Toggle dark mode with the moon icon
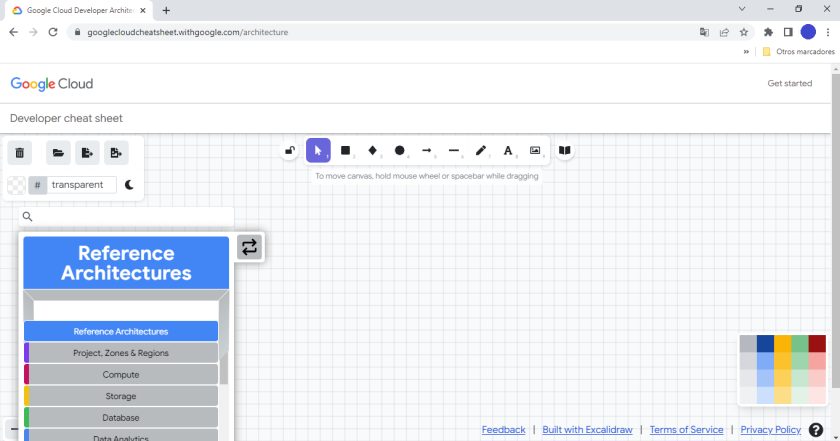Viewport: 840px width, 441px height. (129, 185)
